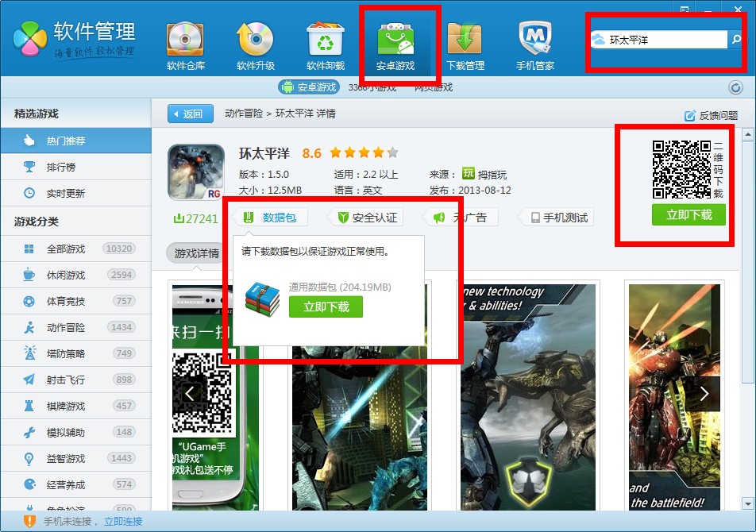Click the search box containing 环太平洋
This screenshot has height=532, width=756.
click(x=659, y=40)
